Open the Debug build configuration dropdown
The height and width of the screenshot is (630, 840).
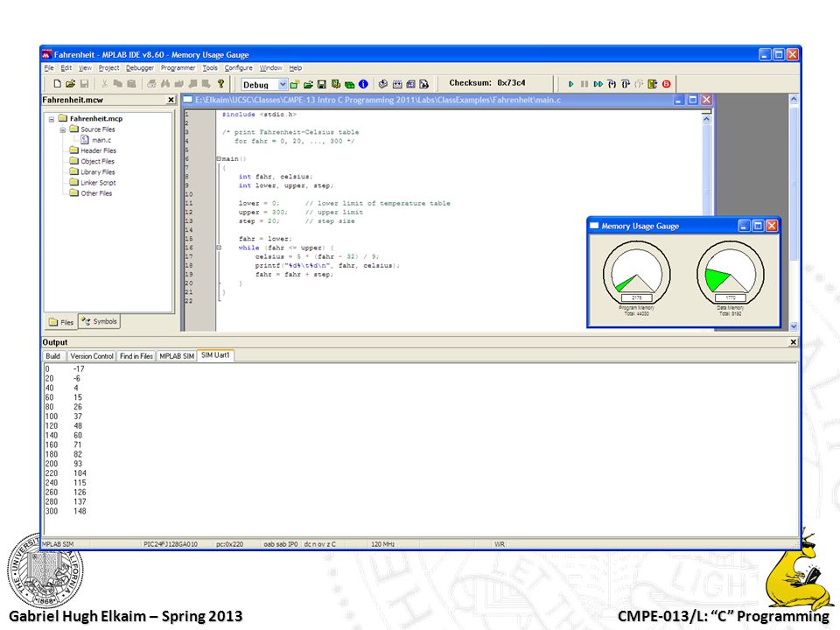(x=283, y=85)
